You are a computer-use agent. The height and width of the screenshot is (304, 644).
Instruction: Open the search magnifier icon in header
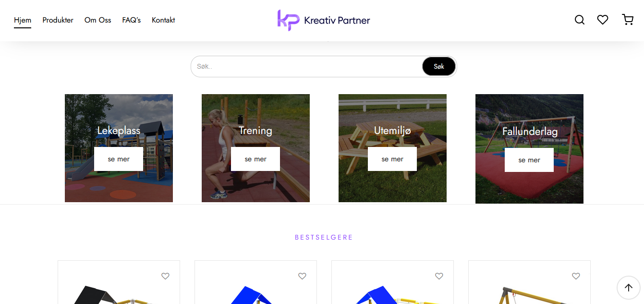coord(580,20)
